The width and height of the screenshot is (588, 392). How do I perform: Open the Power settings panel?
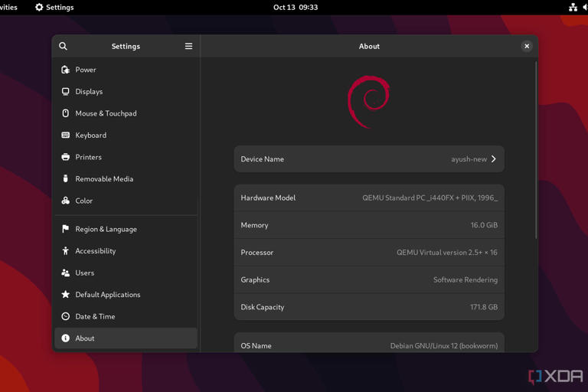coord(126,70)
